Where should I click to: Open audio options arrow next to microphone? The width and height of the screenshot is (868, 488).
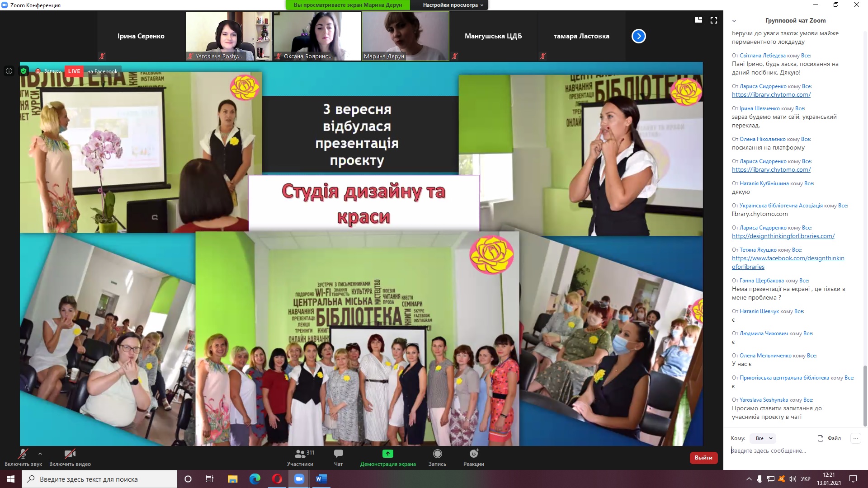(x=40, y=453)
